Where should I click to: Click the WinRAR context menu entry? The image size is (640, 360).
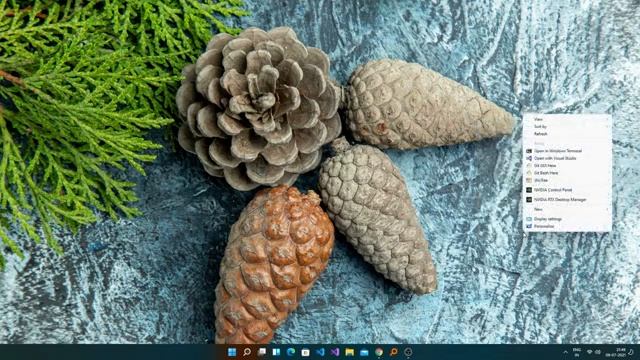click(567, 180)
